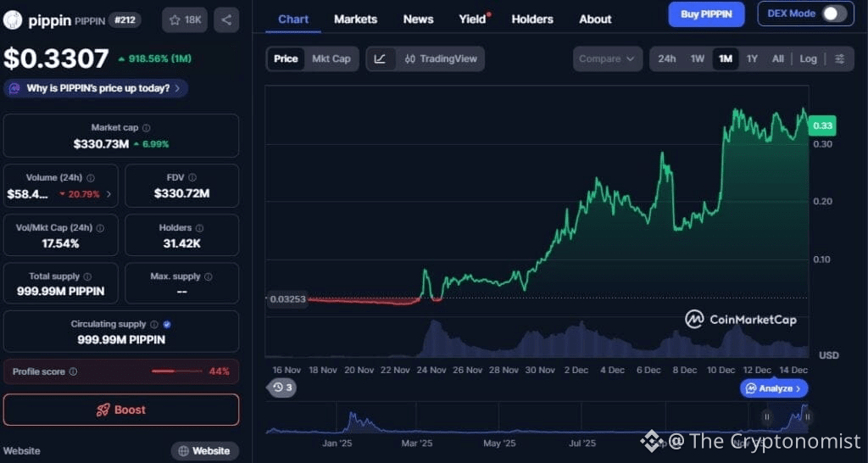Expand Why is PIPPIN's price up today
The image size is (868, 463).
click(x=96, y=88)
